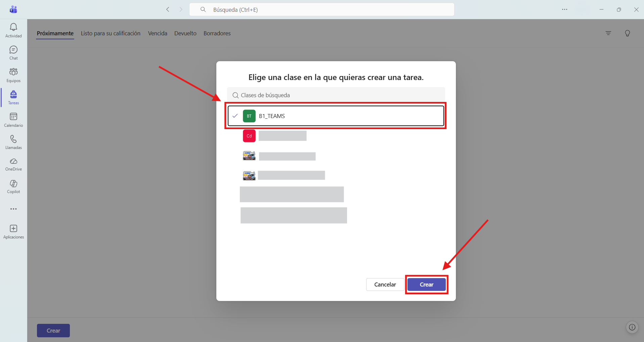Open the Devuelto tab
This screenshot has width=644, height=342.
pyautogui.click(x=185, y=33)
